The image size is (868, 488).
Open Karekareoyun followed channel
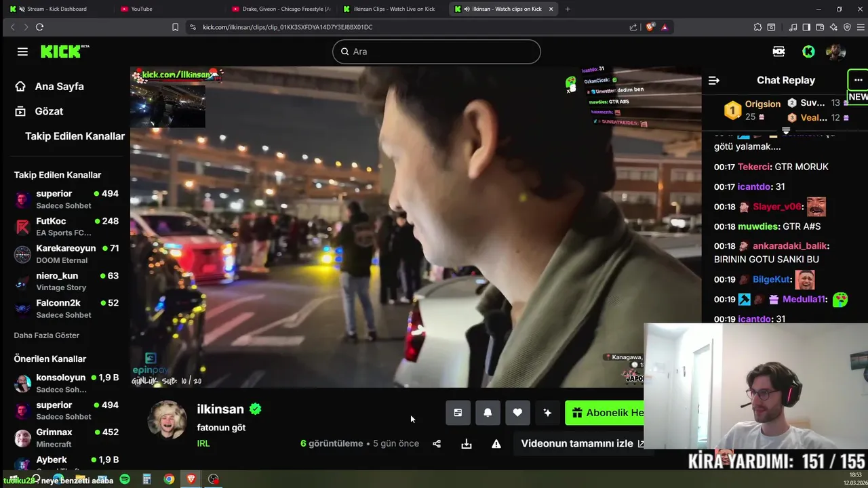pos(66,254)
